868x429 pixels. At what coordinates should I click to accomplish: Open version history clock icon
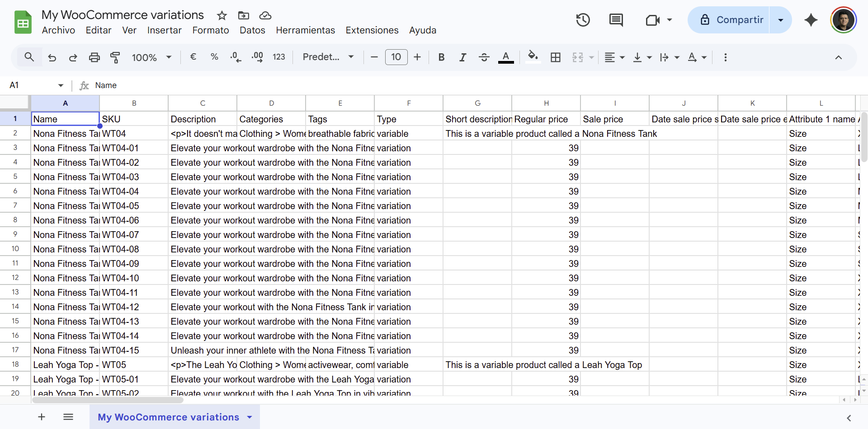coord(583,20)
